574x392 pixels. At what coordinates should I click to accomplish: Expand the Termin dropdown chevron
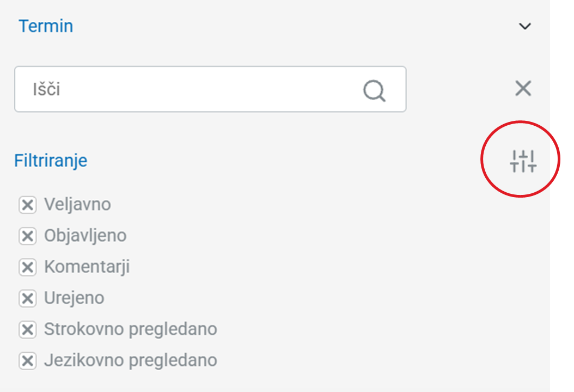pyautogui.click(x=524, y=26)
